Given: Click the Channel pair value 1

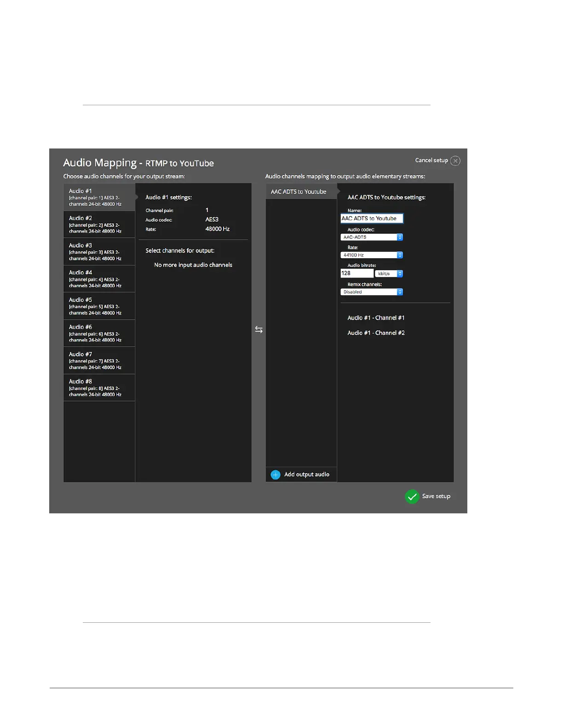Looking at the screenshot, I should (207, 210).
